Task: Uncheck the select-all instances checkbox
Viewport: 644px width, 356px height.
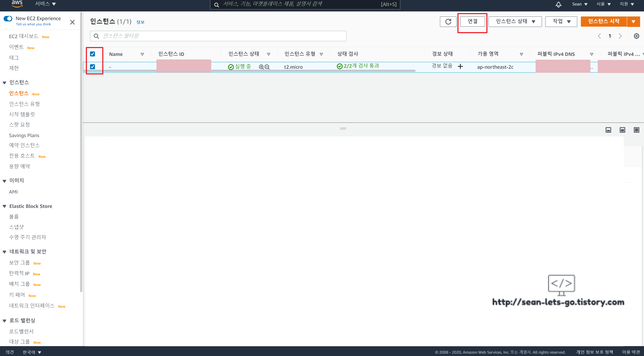Action: [93, 54]
